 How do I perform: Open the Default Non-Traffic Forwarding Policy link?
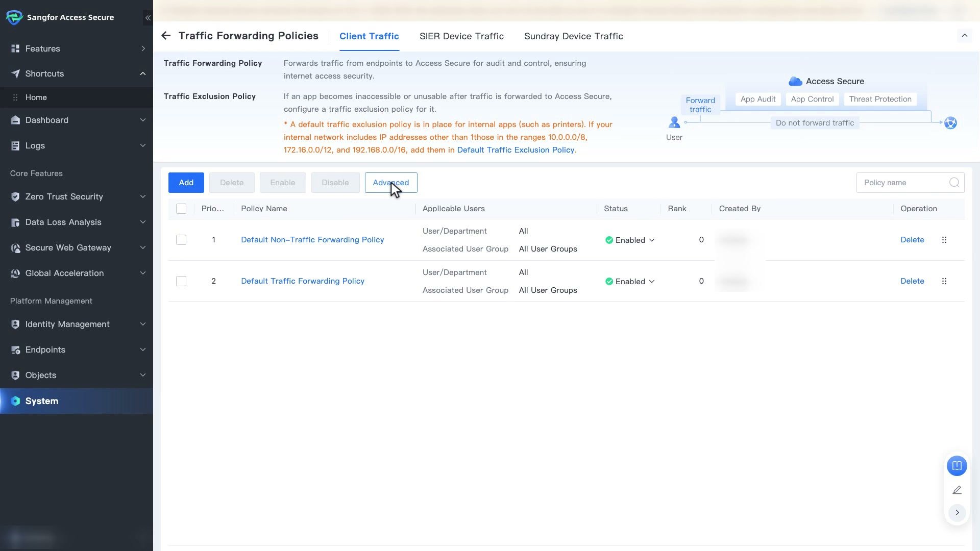click(312, 240)
